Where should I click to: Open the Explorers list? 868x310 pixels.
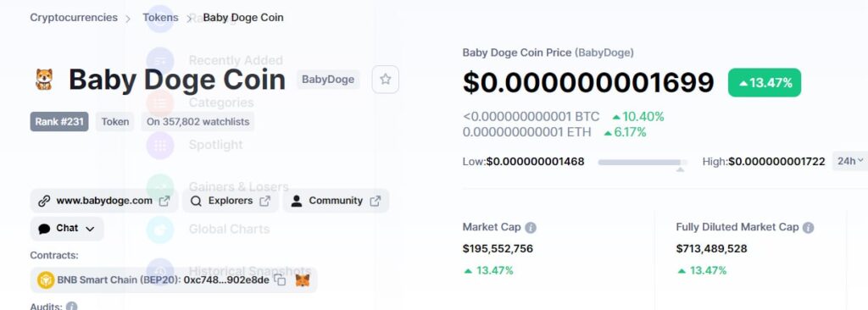(x=231, y=201)
